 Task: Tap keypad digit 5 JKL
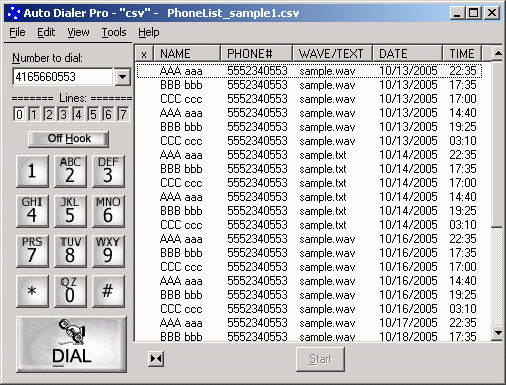tap(70, 211)
